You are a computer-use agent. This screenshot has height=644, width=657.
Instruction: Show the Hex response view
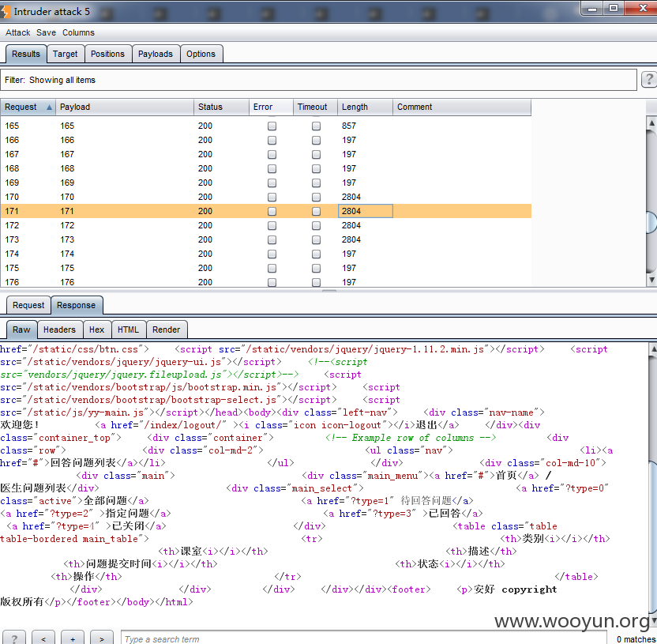tap(97, 330)
